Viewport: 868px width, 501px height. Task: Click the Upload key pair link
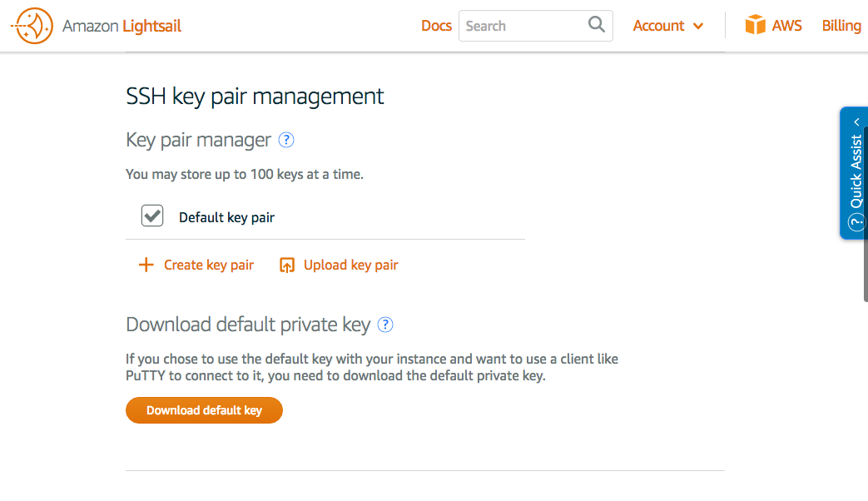(351, 265)
